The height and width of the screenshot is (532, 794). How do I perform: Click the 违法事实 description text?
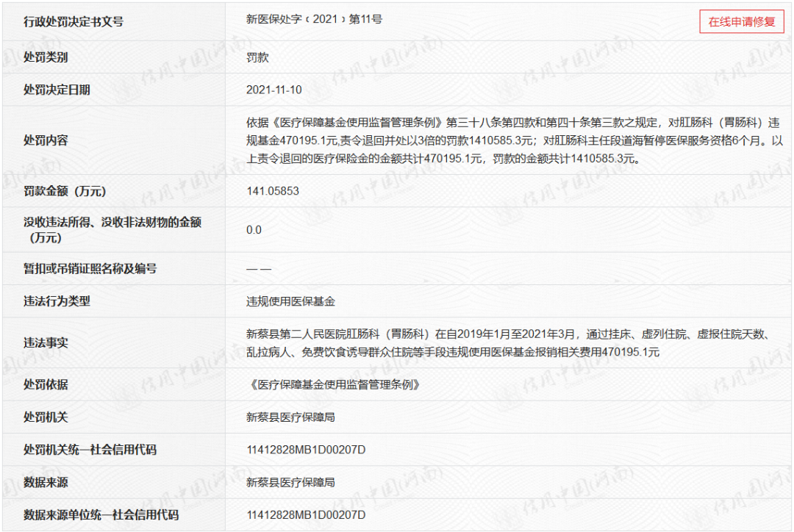point(507,343)
